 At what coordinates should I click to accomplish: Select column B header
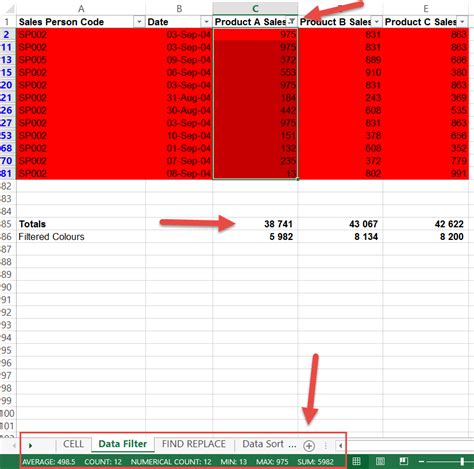[x=179, y=9]
